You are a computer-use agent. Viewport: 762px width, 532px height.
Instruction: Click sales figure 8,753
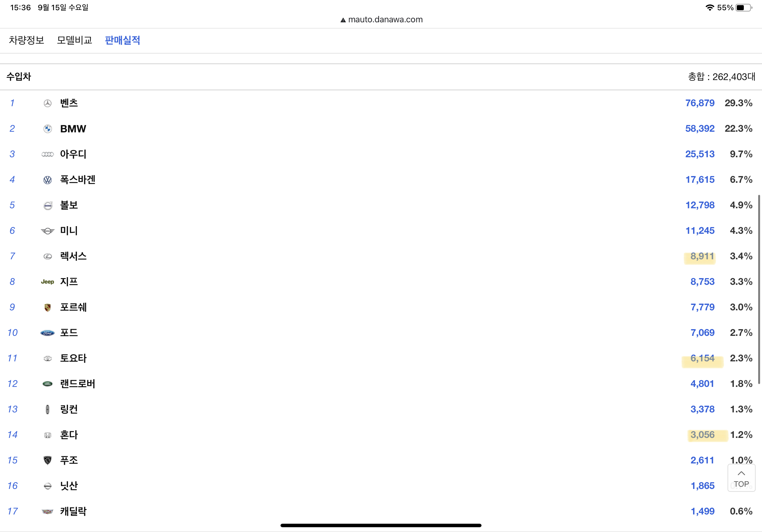(x=702, y=282)
